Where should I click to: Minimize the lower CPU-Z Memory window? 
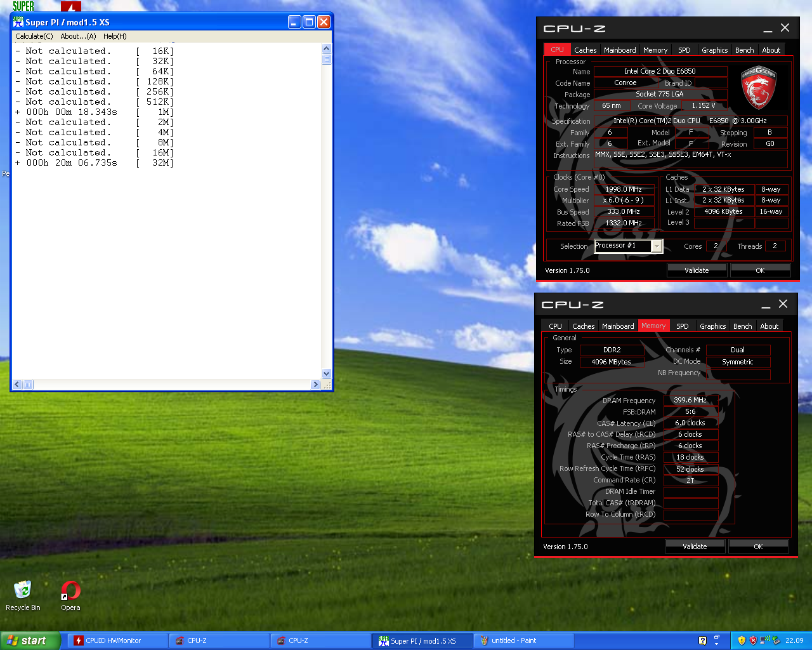tap(766, 305)
